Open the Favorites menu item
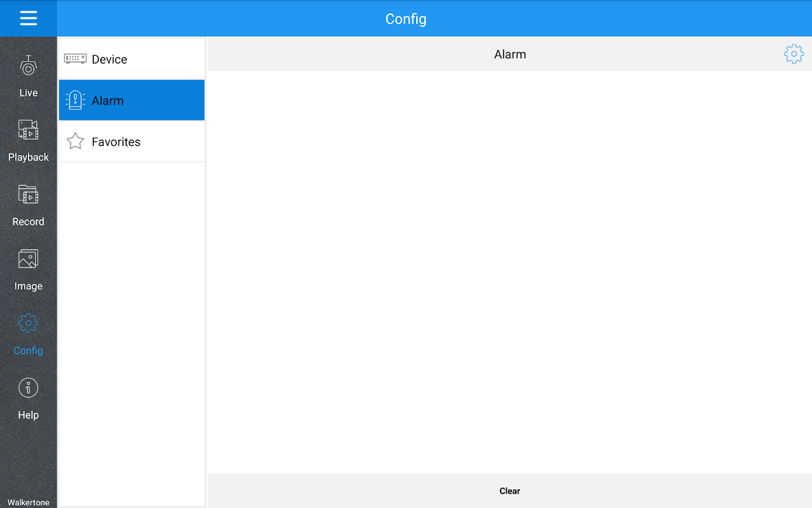Screen dimensions: 812x508 pos(132,142)
